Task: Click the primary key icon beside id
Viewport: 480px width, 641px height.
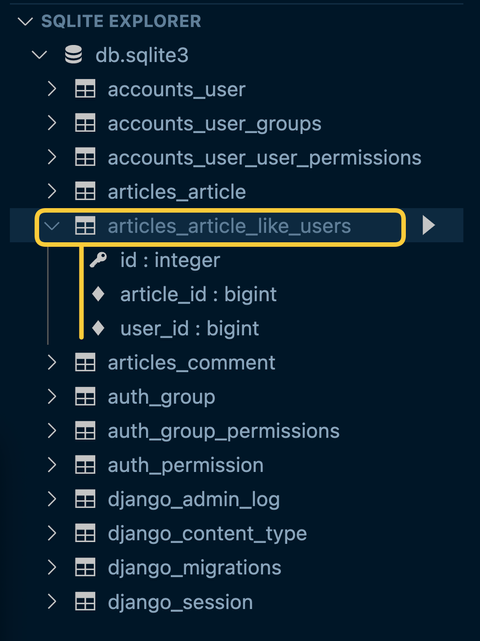Action: coord(98,260)
